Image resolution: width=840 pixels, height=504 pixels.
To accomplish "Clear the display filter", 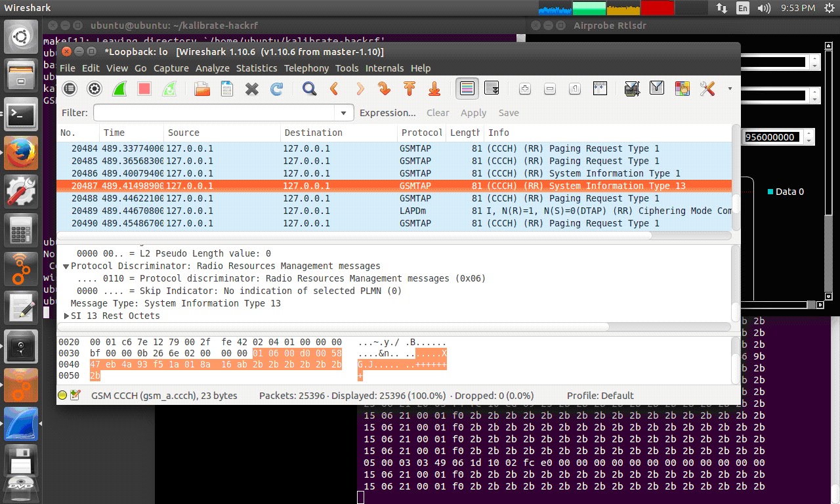I will point(438,113).
